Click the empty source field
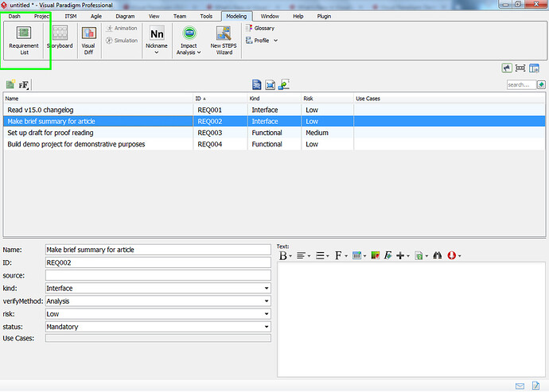This screenshot has width=549, height=392. point(158,275)
